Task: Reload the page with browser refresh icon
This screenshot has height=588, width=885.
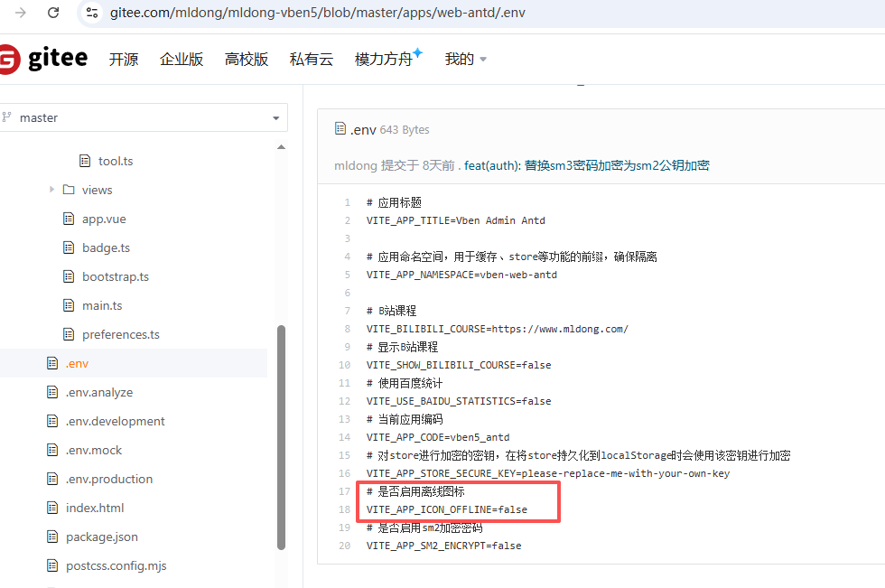Action: pyautogui.click(x=53, y=13)
